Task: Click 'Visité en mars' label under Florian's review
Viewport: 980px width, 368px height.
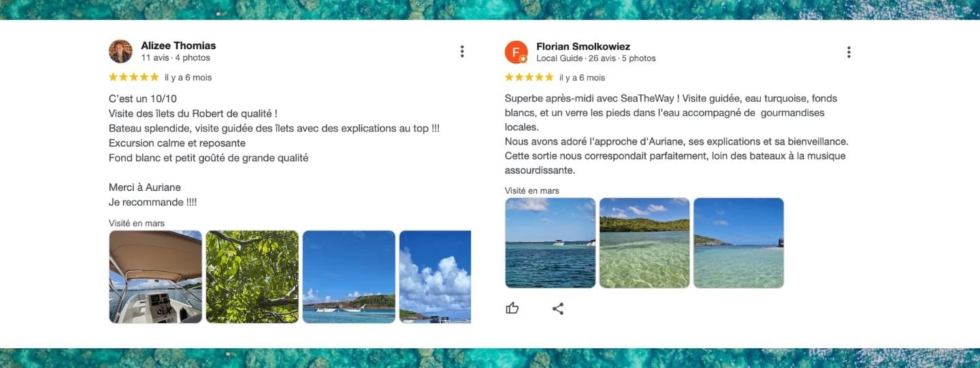Action: pyautogui.click(x=532, y=191)
